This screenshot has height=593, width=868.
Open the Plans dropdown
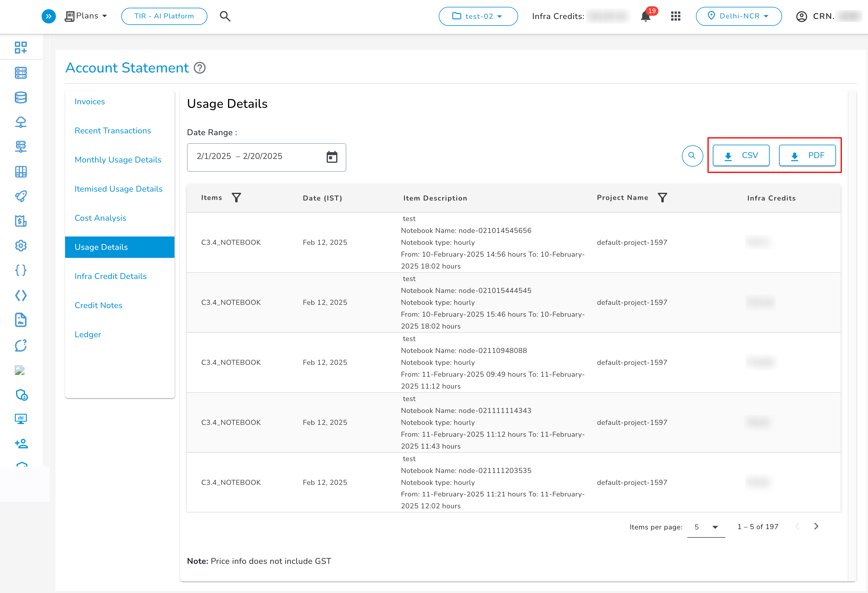click(86, 16)
